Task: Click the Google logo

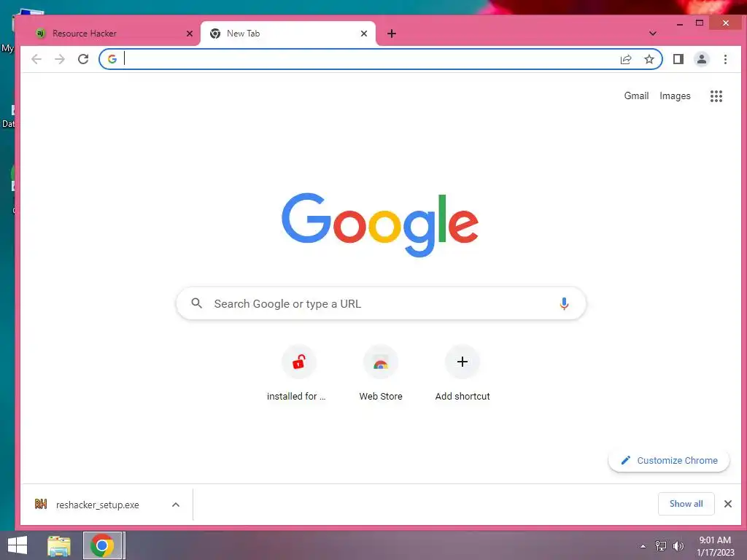Action: pos(379,225)
